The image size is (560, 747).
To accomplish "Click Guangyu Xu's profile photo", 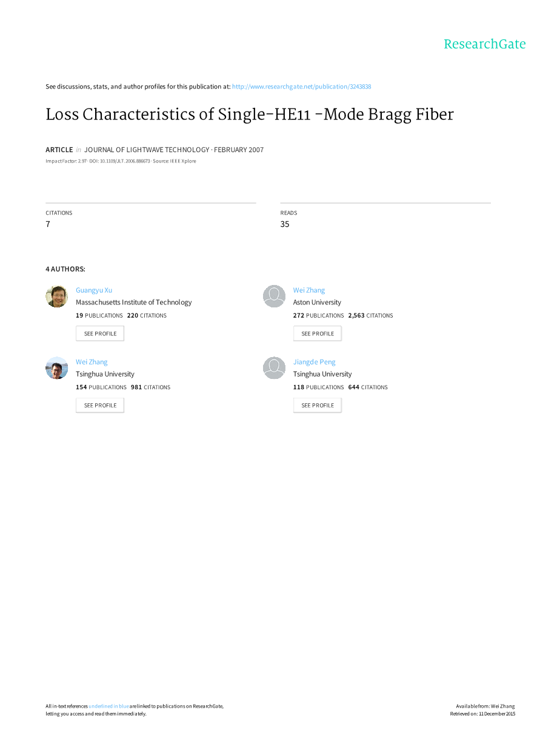I will pyautogui.click(x=56, y=296).
